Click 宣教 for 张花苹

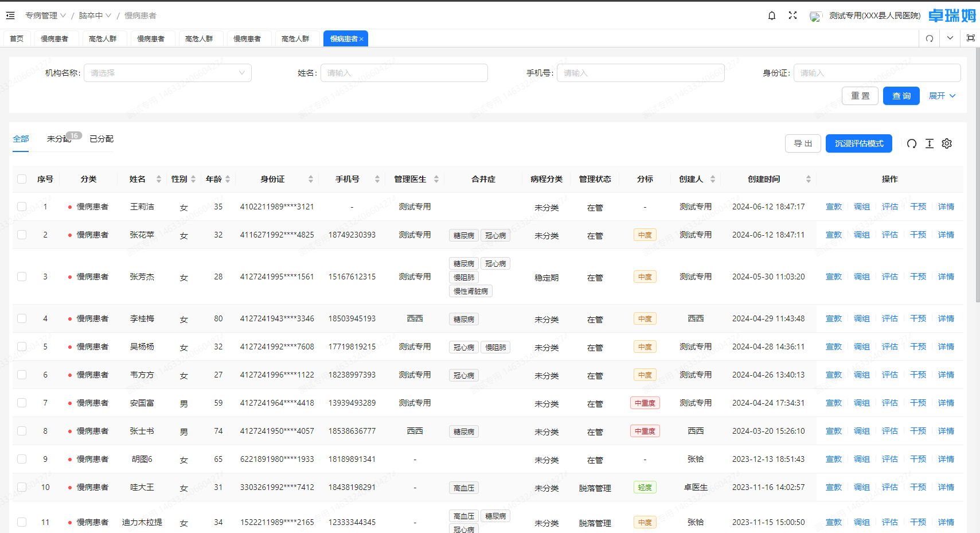(834, 235)
